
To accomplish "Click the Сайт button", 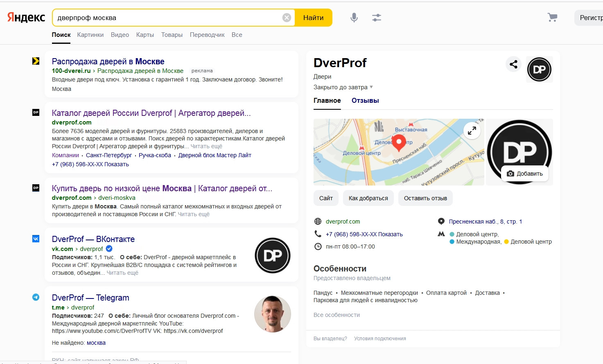I will coord(326,198).
